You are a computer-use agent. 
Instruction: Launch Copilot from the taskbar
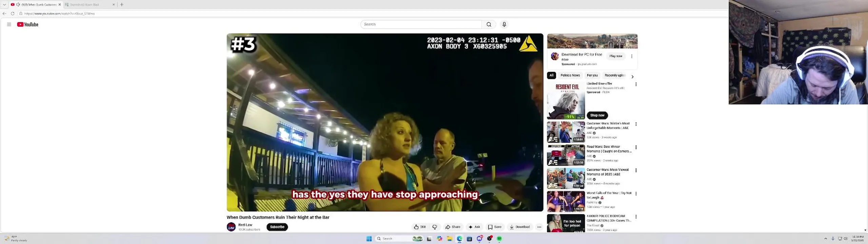(x=439, y=239)
